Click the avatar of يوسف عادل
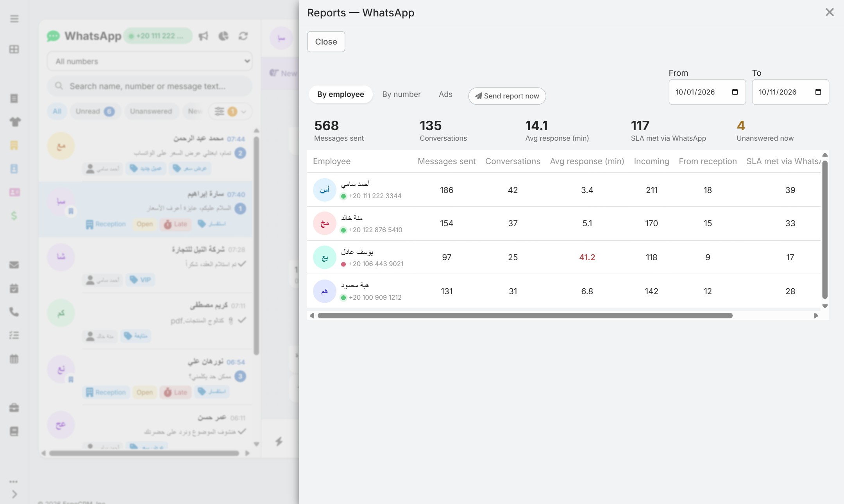844x504 pixels. (324, 257)
